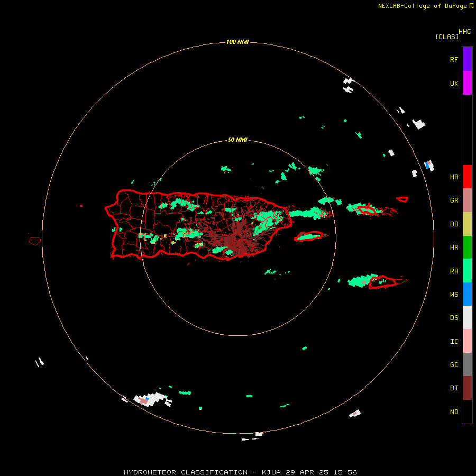Click the WS legend label

454,295
